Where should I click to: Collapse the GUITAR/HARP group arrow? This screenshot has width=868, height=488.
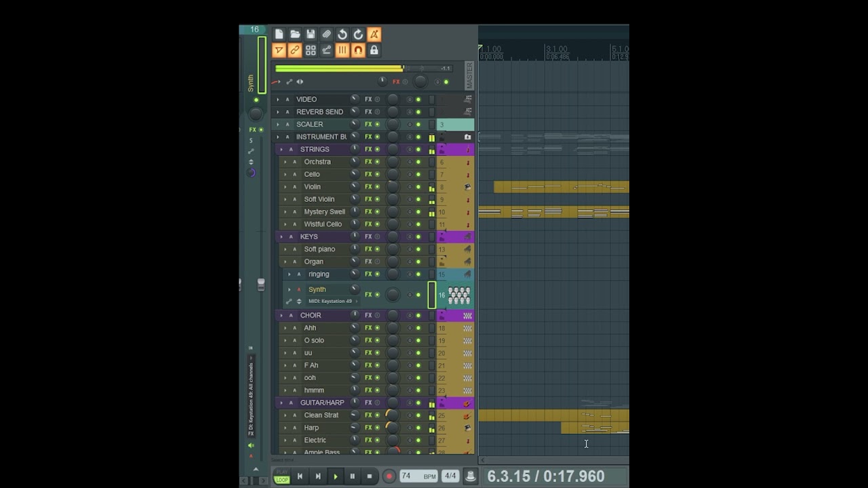tap(281, 403)
